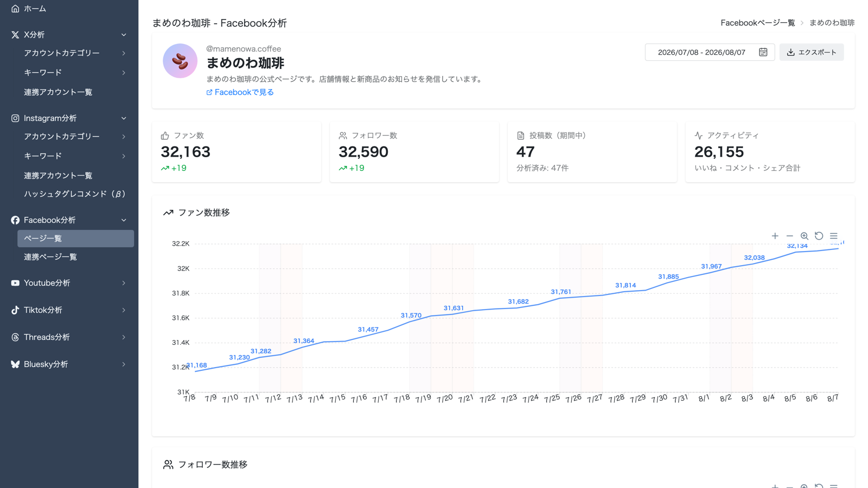Click the home icon in sidebar

click(x=15, y=9)
